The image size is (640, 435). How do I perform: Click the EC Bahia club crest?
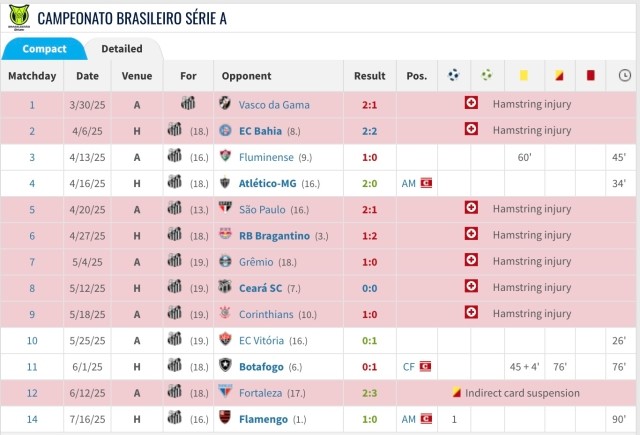(225, 130)
